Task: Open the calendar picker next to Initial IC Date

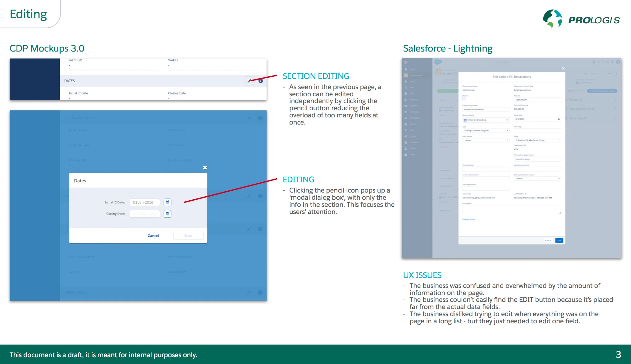Action: point(167,202)
